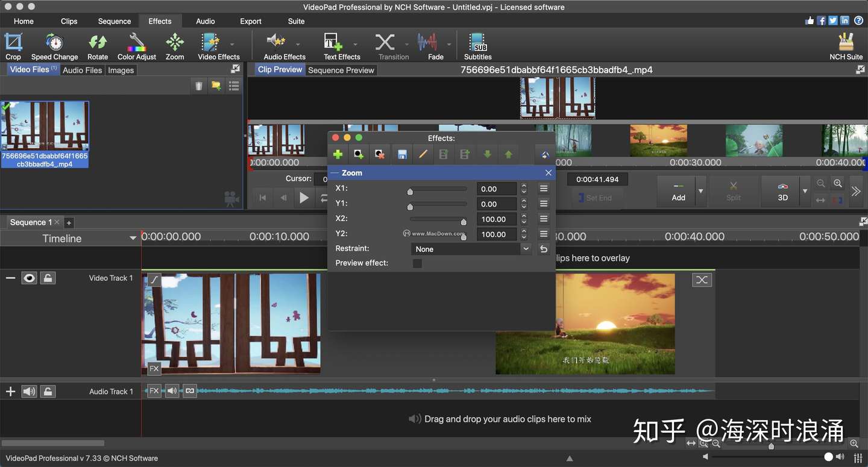Image resolution: width=868 pixels, height=467 pixels.
Task: Click the pencil edit icon in Effects
Action: click(x=423, y=155)
